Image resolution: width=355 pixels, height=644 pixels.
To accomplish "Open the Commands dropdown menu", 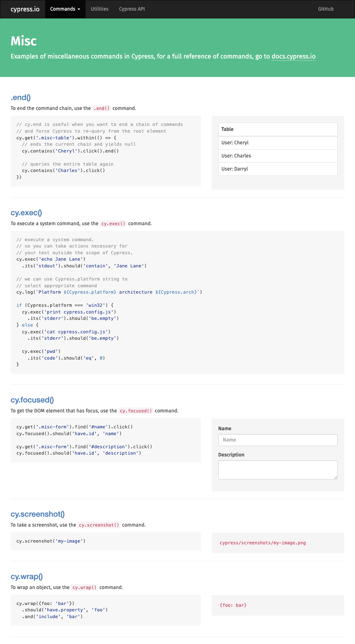I will tap(65, 9).
